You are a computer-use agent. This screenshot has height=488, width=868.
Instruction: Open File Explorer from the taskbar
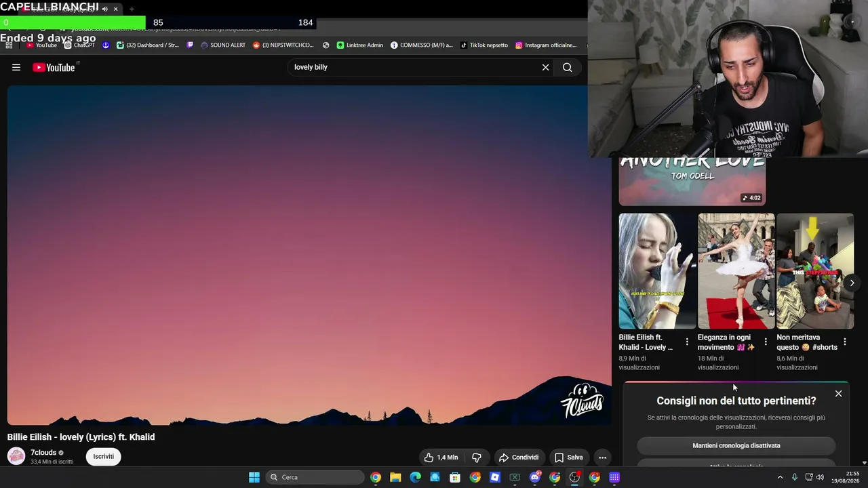(395, 477)
